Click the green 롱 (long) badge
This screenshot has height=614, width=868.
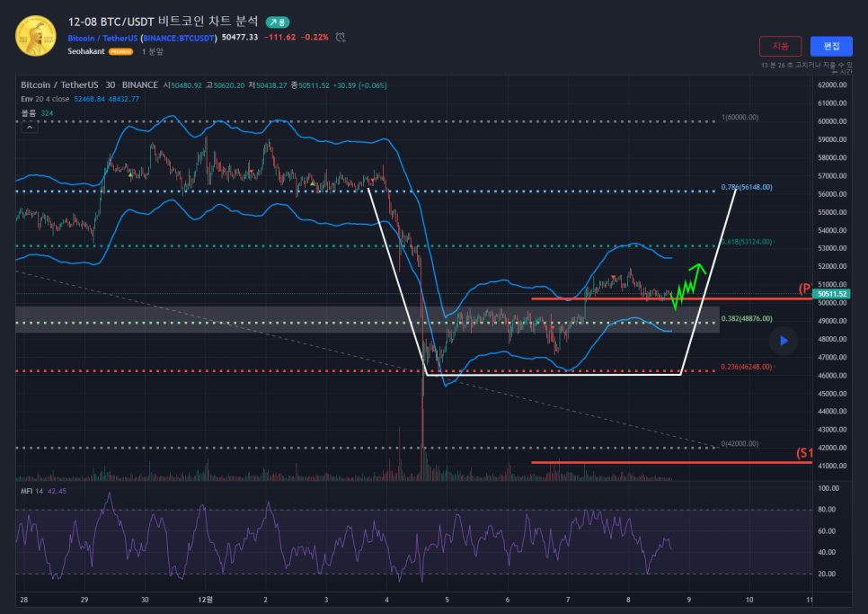point(278,22)
